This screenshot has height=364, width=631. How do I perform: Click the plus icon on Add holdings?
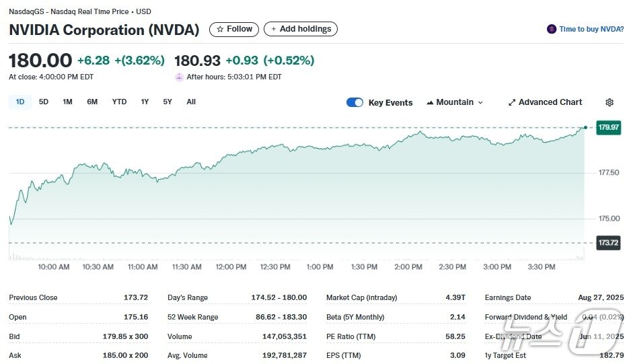(274, 29)
